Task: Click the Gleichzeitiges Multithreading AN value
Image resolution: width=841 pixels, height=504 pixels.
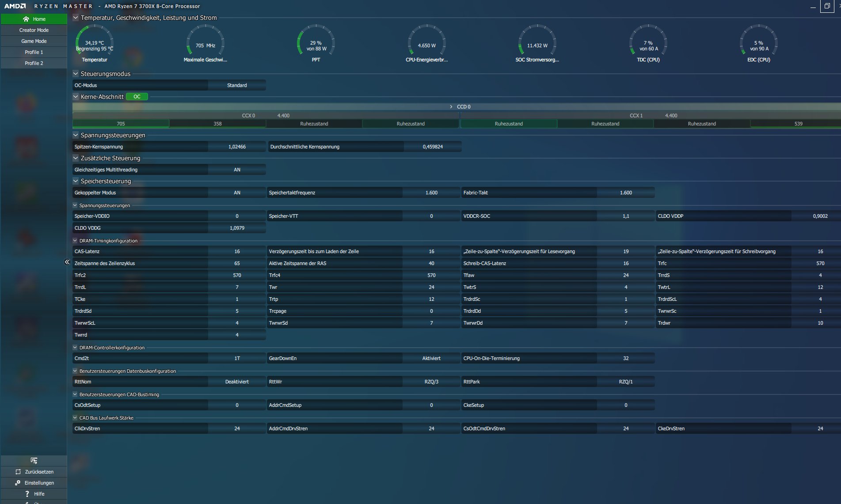Action: [x=237, y=170]
